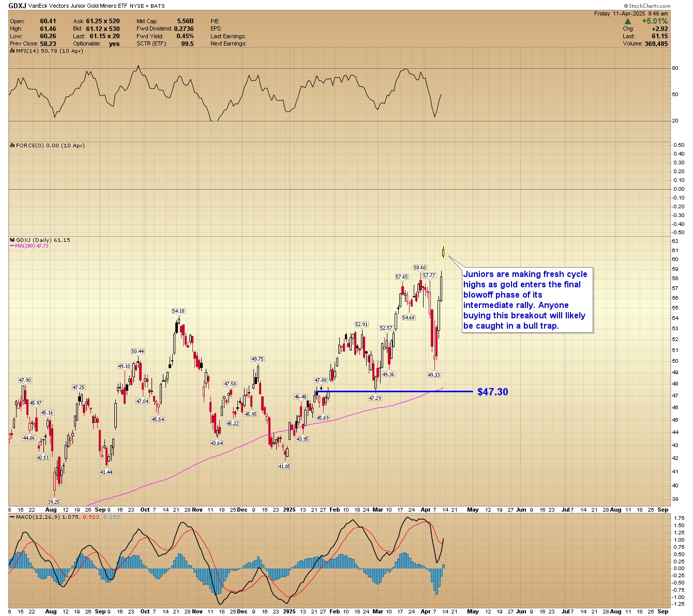Image resolution: width=693 pixels, height=616 pixels.
Task: Select the SCTR (ETF) value 99.5
Action: pyautogui.click(x=188, y=44)
